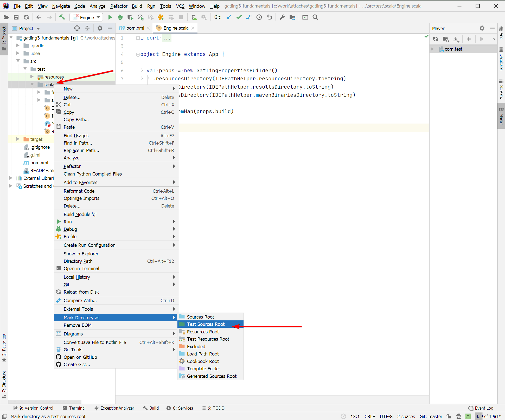Viewport: 505px width, 420px height.
Task: Expand com.test node in Maven panel
Action: point(432,49)
